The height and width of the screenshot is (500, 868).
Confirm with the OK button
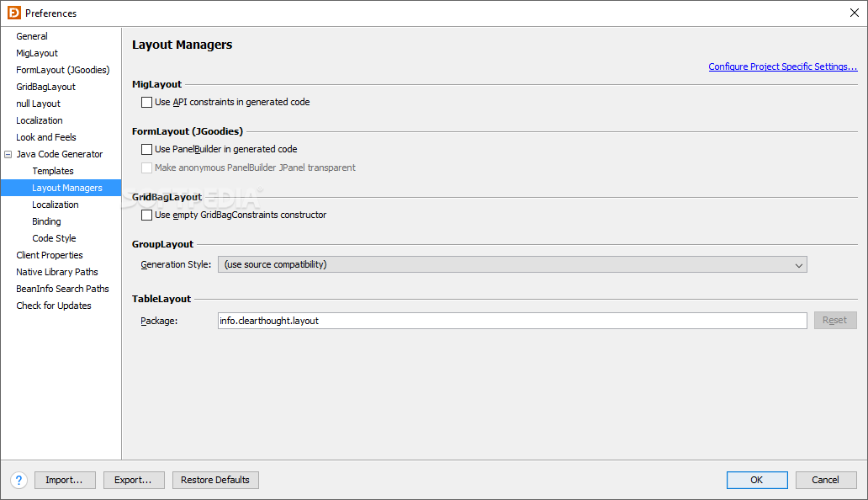pos(757,480)
